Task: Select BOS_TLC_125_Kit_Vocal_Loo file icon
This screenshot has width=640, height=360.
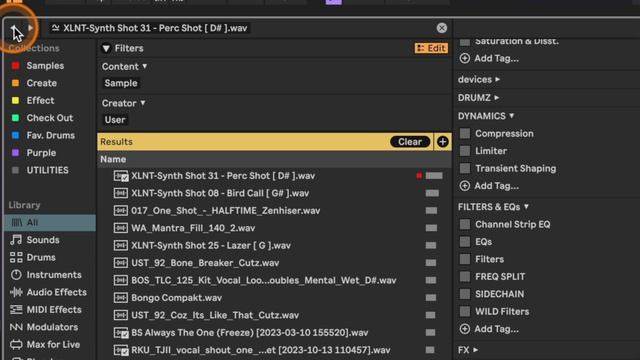Action: coord(121,280)
